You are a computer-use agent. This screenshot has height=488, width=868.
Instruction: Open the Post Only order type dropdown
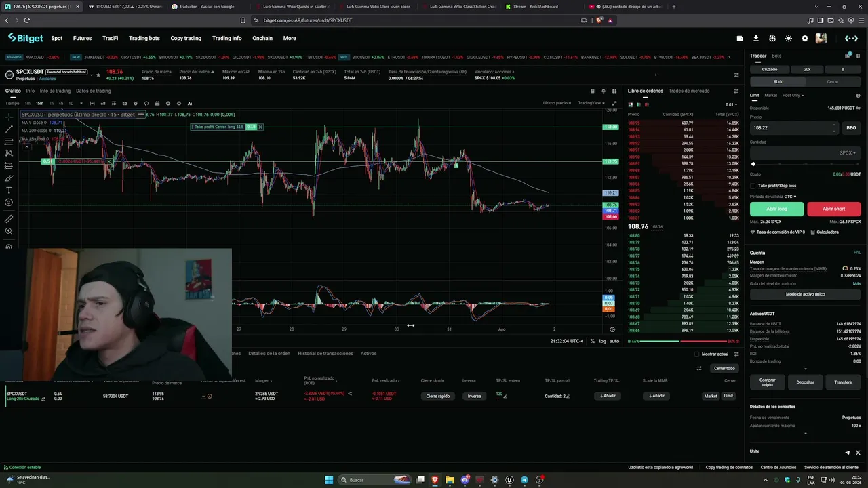(793, 95)
